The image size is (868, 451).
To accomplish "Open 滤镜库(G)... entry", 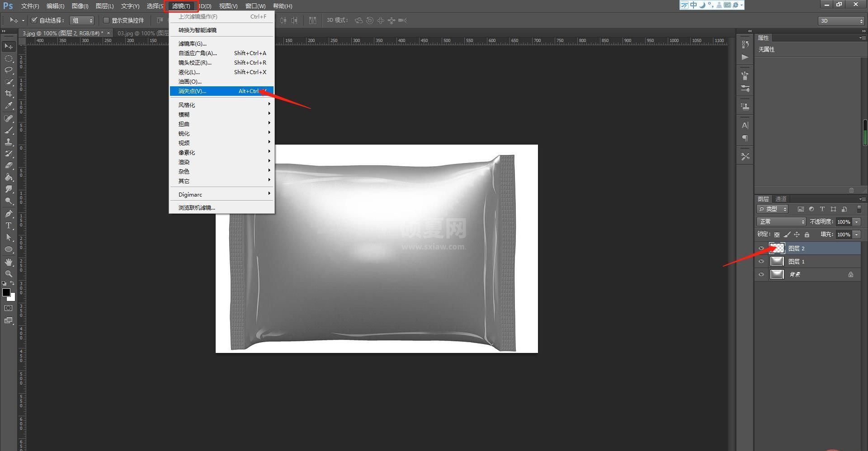I will [x=222, y=43].
